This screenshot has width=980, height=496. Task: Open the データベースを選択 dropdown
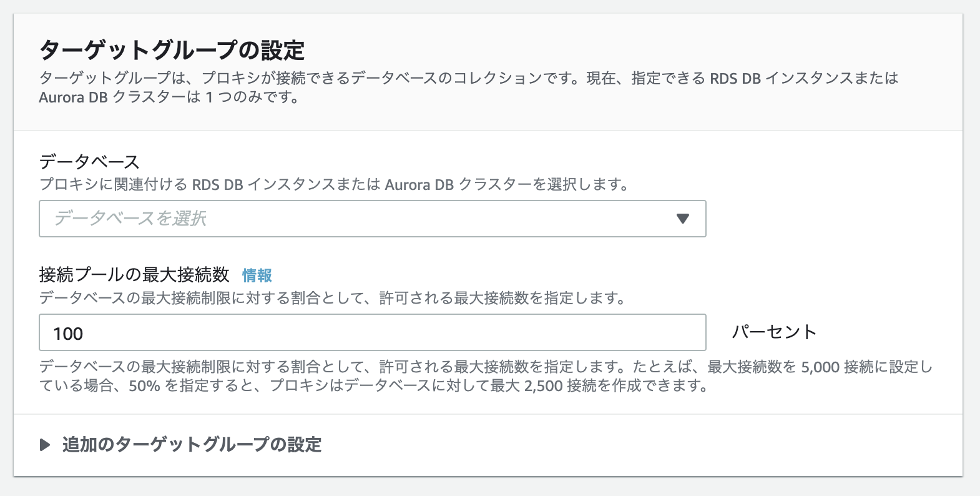point(371,219)
